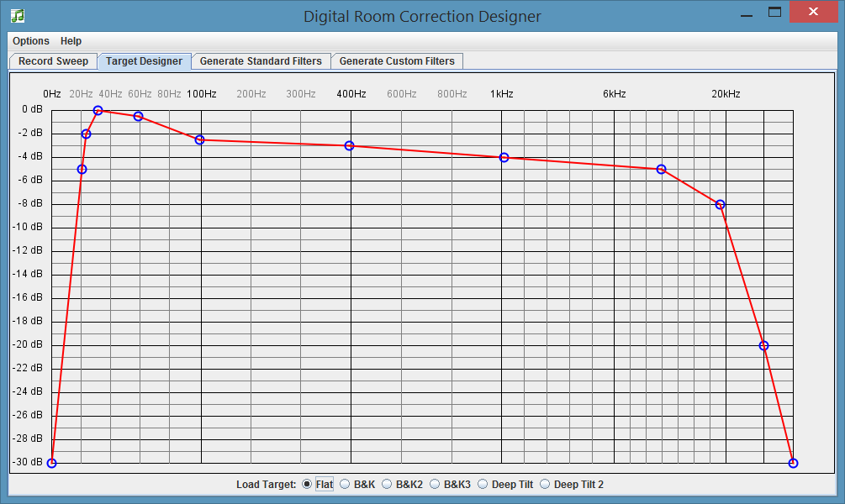Open the Help menu
Screen dimensions: 845x504
[71, 40]
